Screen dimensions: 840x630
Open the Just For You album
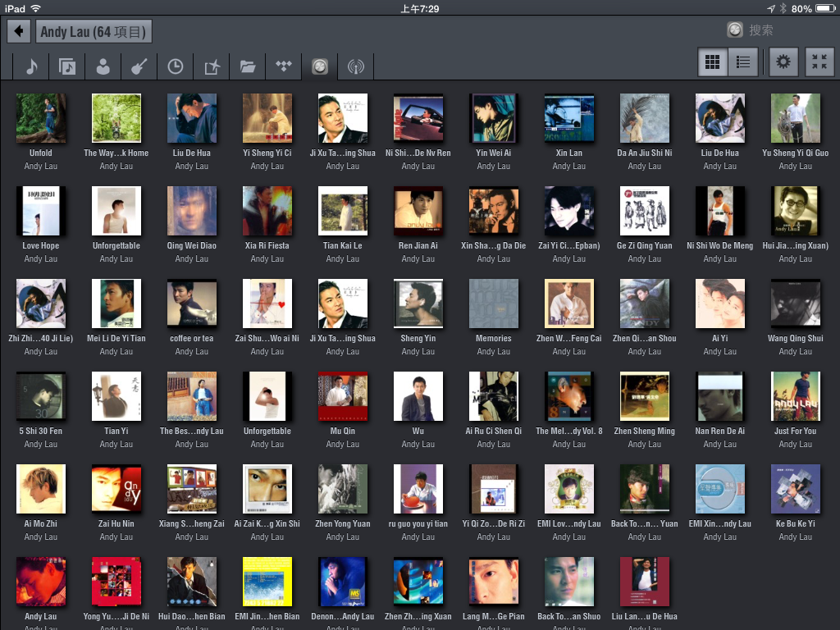click(x=795, y=396)
